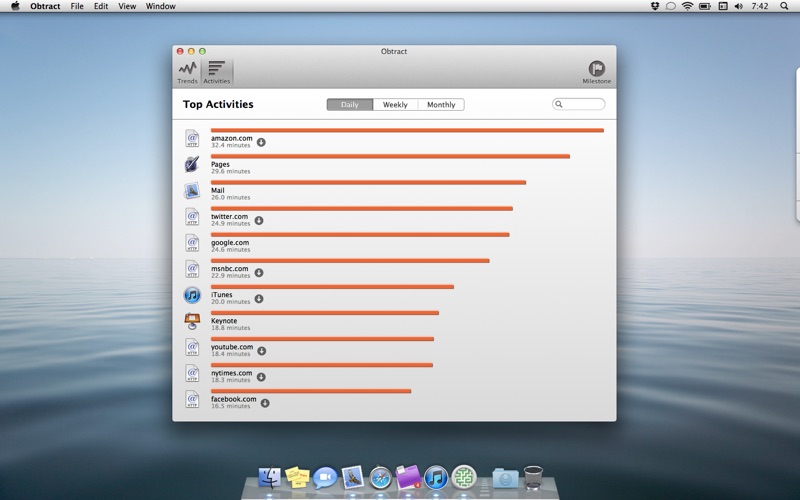Expand the nytimes.com down-arrow button
The height and width of the screenshot is (500, 800).
[x=261, y=377]
